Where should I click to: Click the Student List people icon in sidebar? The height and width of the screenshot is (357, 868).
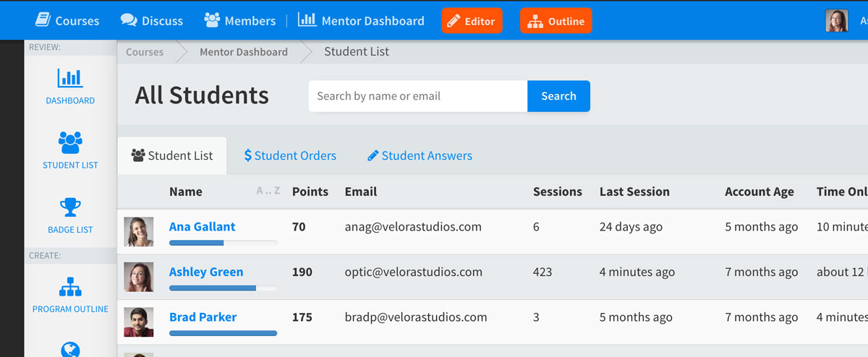(x=70, y=143)
